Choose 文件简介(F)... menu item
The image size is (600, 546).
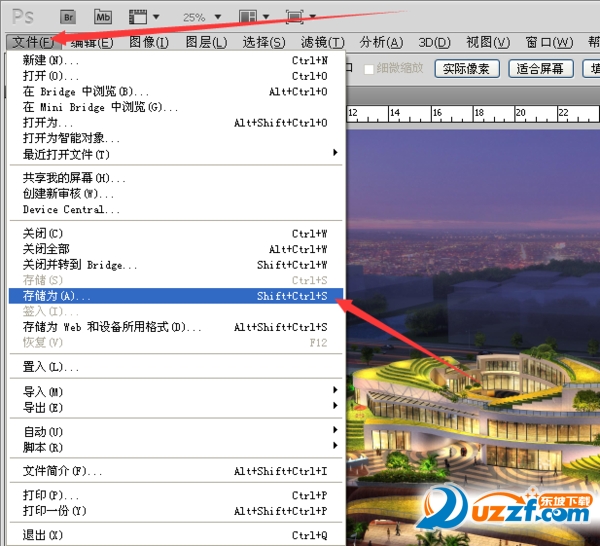(x=176, y=471)
